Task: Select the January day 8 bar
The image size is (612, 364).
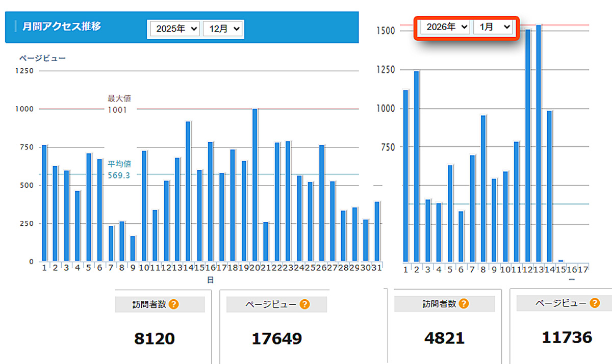Action: pyautogui.click(x=483, y=188)
